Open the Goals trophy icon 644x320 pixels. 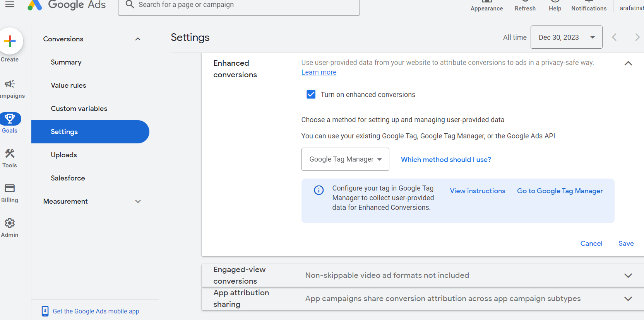(10, 119)
